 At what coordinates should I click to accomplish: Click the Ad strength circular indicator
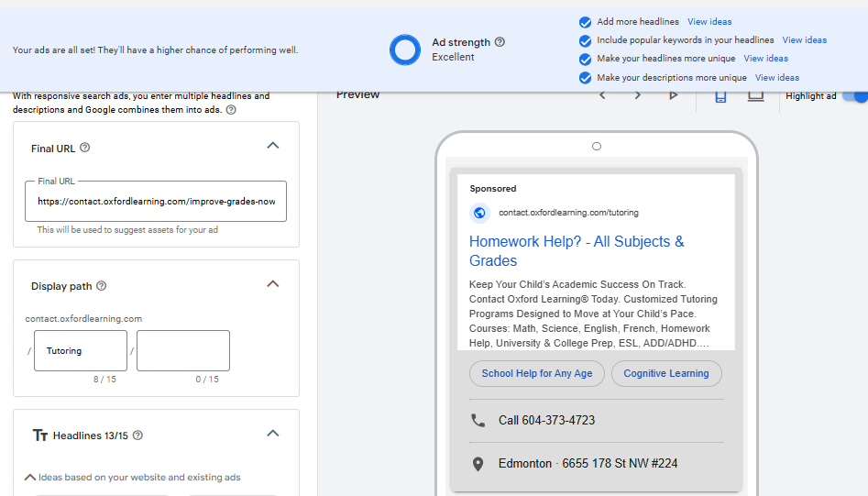[405, 50]
